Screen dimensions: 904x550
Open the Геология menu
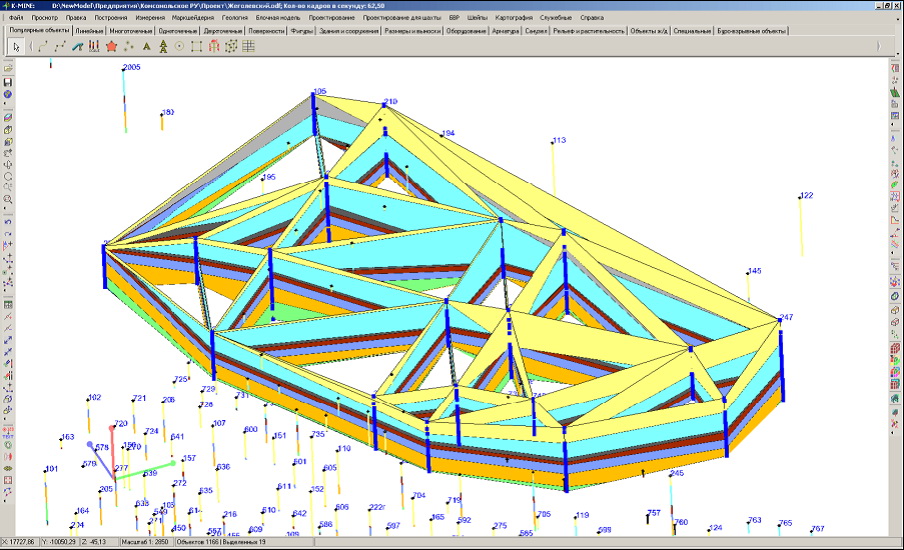(x=235, y=18)
